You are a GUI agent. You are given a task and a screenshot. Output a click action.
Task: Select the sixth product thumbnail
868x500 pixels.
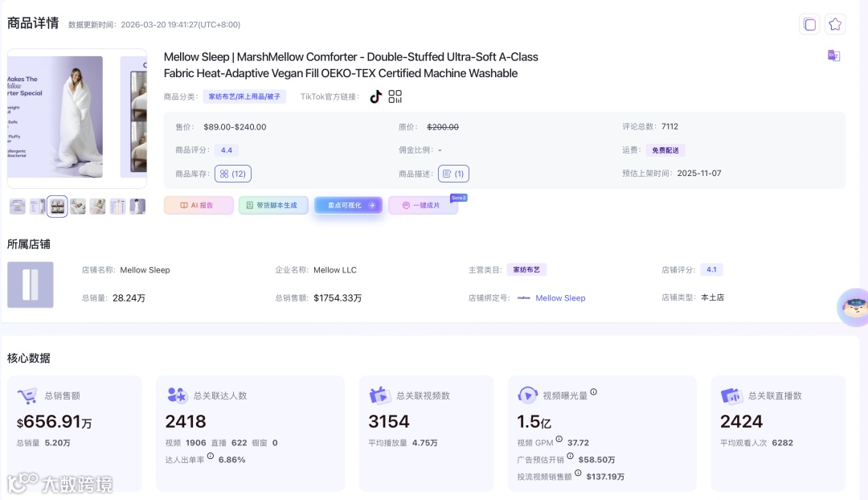pos(117,207)
